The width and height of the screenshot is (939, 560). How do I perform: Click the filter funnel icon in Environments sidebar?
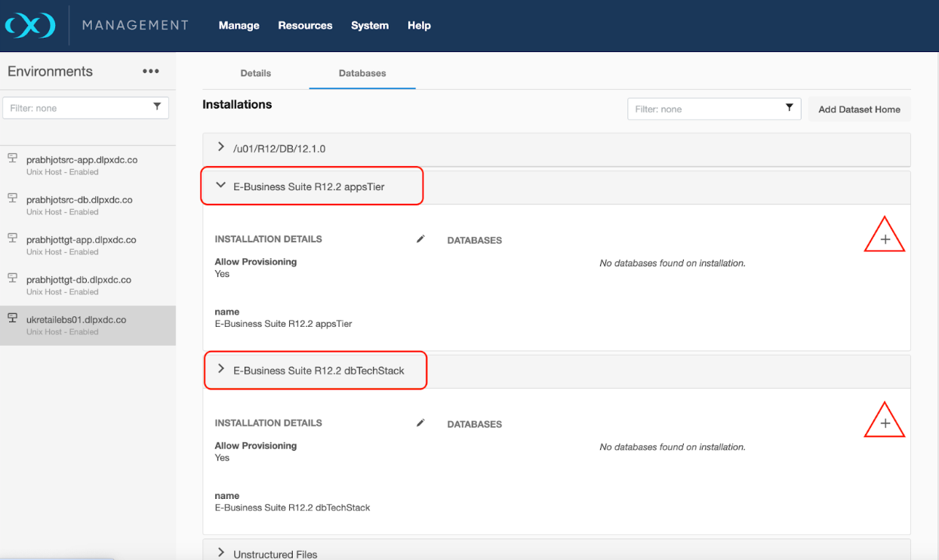pyautogui.click(x=157, y=107)
